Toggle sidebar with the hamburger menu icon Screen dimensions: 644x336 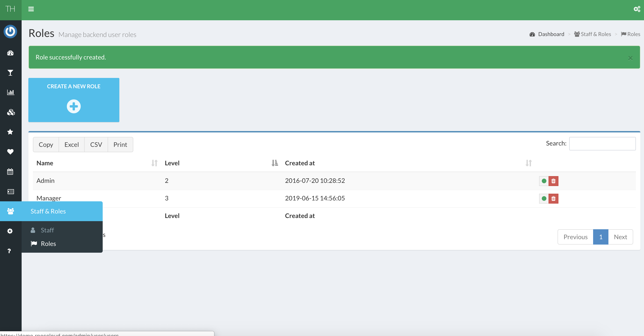(31, 9)
